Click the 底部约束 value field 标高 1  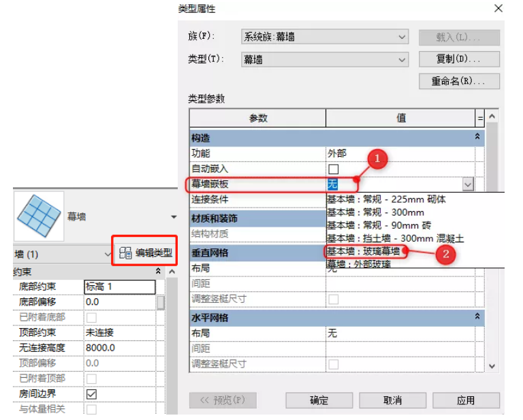click(120, 287)
